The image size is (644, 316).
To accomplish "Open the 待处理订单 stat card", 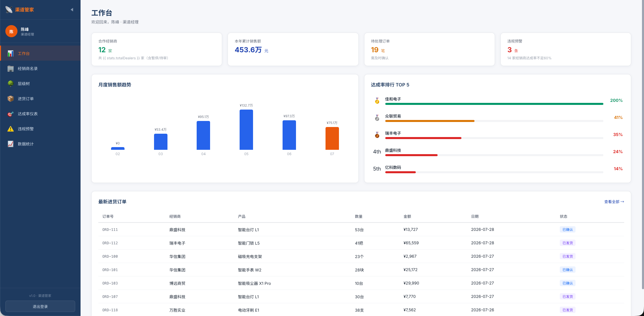I will pos(430,49).
